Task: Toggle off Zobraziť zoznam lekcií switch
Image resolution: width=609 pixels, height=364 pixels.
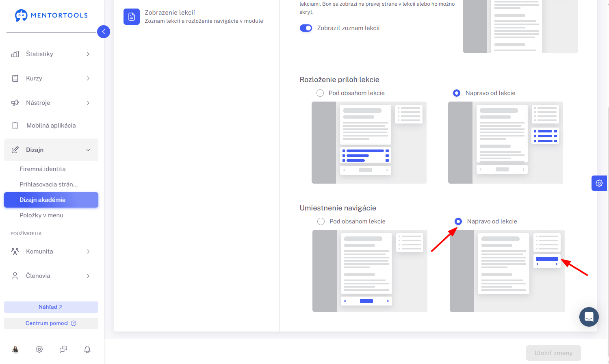Action: click(306, 28)
